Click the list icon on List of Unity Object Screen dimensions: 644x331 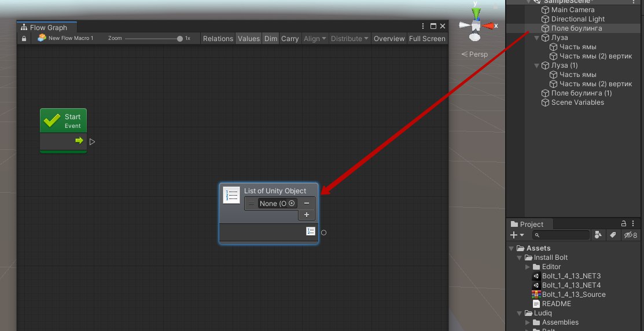[231, 194]
